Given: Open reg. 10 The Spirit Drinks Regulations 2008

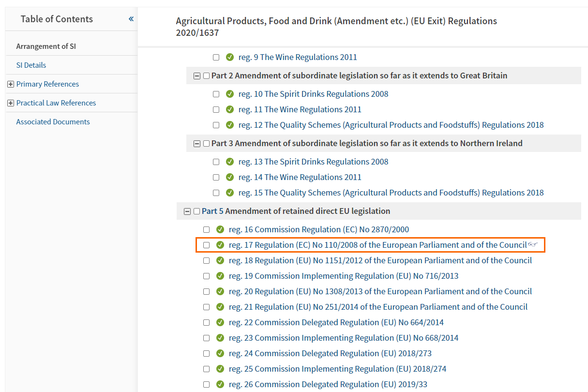Looking at the screenshot, I should click(x=314, y=94).
